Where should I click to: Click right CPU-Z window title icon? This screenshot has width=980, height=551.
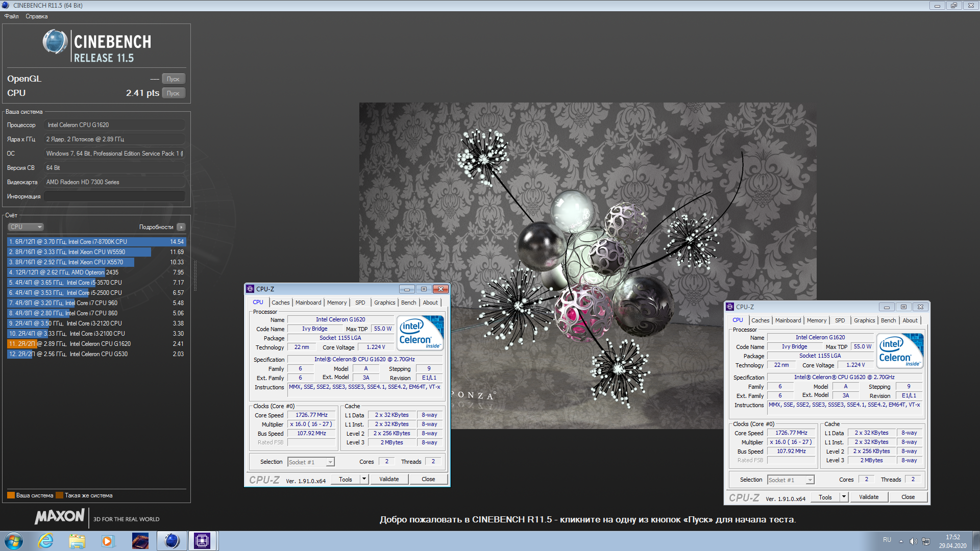pos(730,307)
